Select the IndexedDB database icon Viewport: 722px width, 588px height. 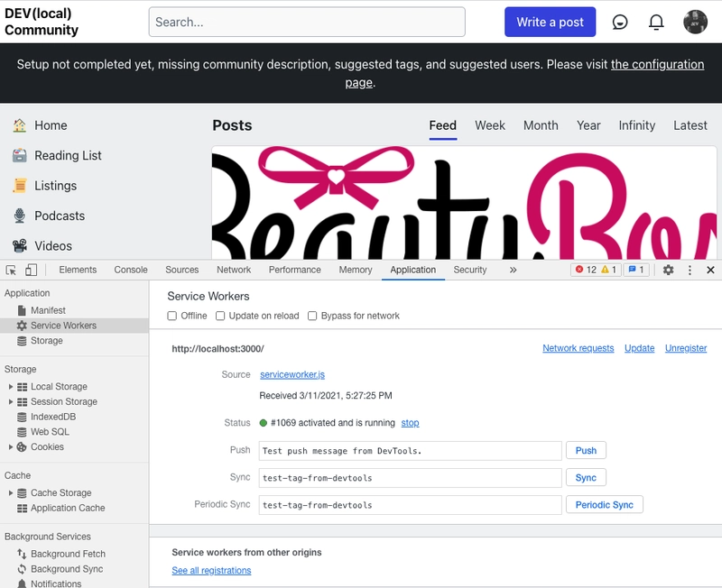point(22,417)
